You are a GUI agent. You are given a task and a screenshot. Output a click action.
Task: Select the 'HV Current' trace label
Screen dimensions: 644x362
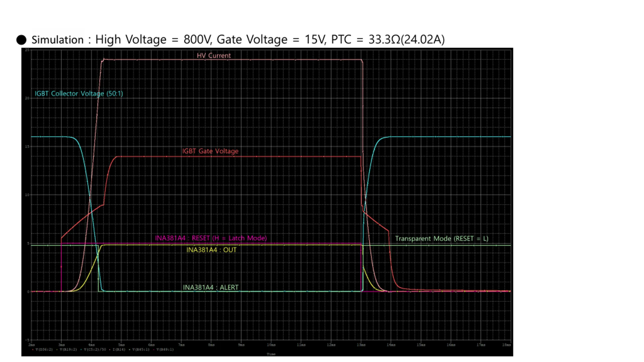pos(214,56)
